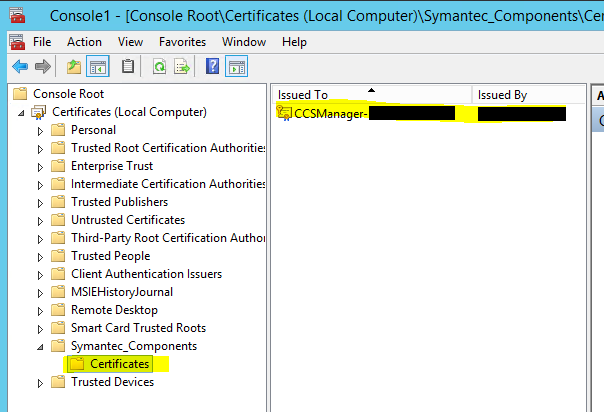Select the Trusted Publishers folder
This screenshot has width=604, height=412.
119,202
